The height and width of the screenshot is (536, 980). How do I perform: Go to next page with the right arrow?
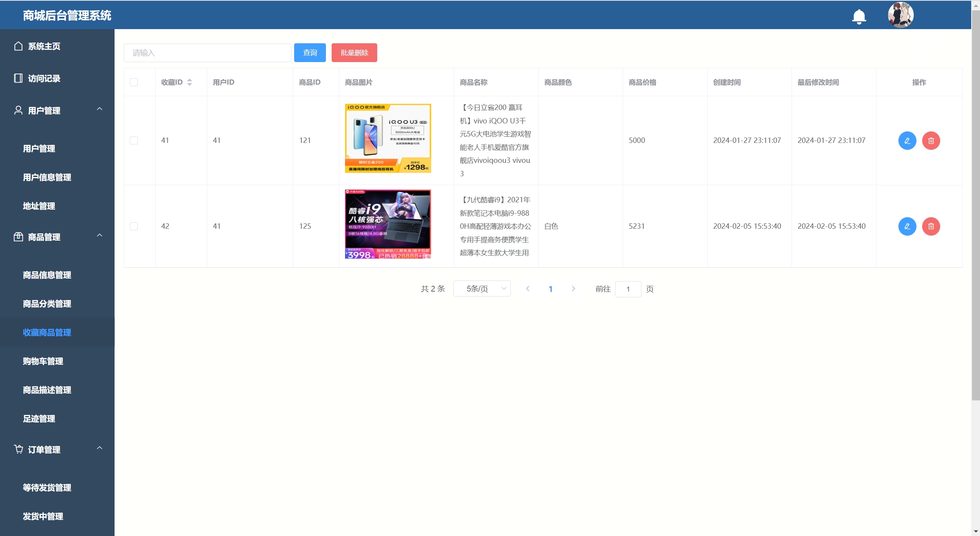point(573,289)
